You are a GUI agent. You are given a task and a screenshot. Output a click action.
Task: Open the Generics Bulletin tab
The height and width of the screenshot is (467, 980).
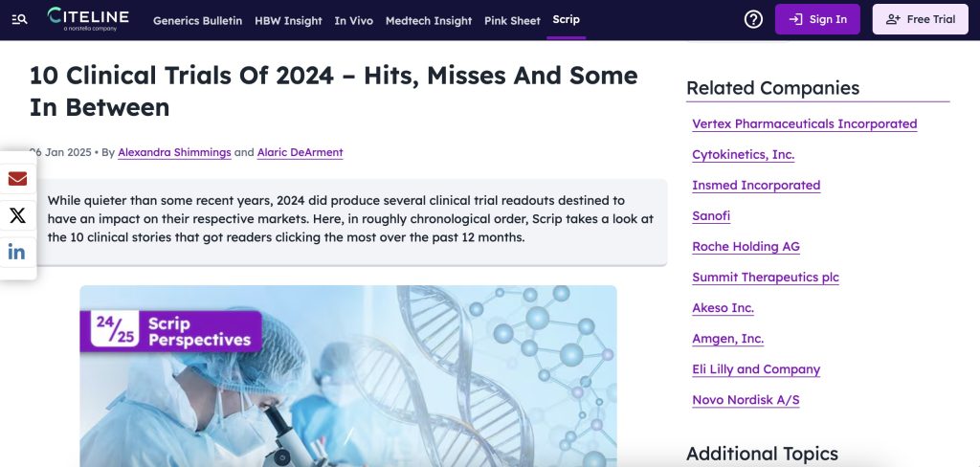click(x=197, y=20)
